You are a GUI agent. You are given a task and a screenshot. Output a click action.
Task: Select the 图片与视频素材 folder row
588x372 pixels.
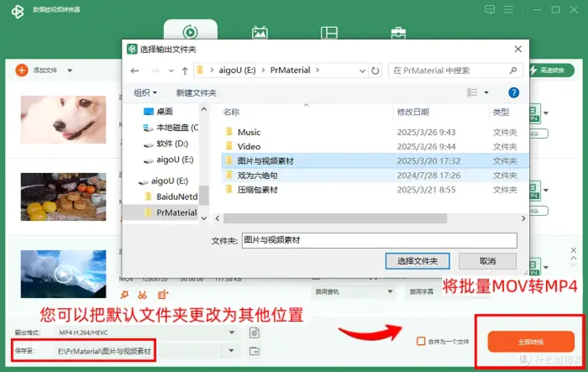point(375,161)
